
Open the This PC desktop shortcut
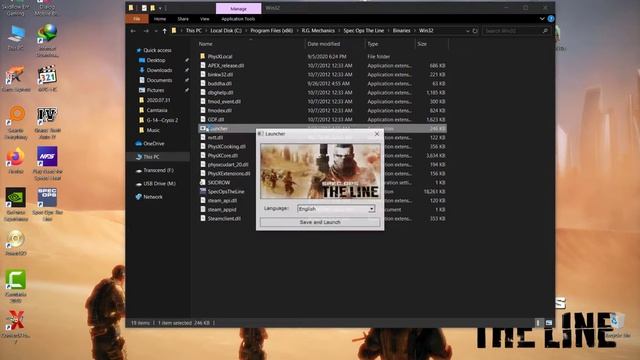[x=16, y=38]
